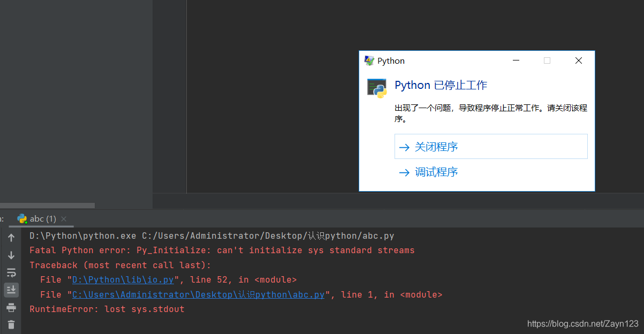Image resolution: width=644 pixels, height=334 pixels.
Task: Click the print icon in the Run toolbar
Action: (x=11, y=308)
